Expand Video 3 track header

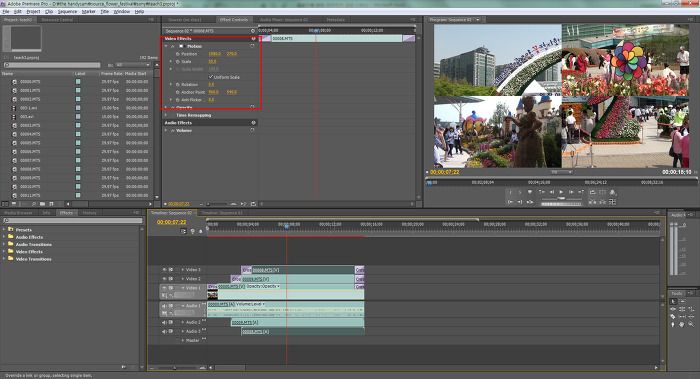click(182, 270)
